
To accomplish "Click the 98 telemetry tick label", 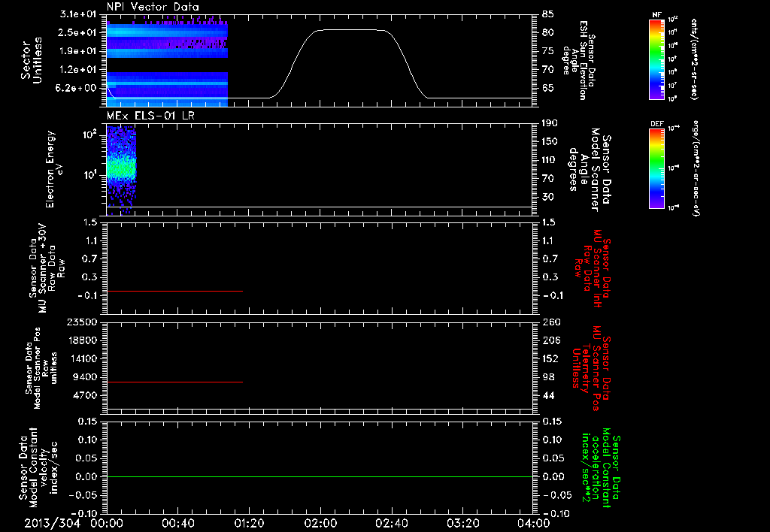I will point(548,377).
